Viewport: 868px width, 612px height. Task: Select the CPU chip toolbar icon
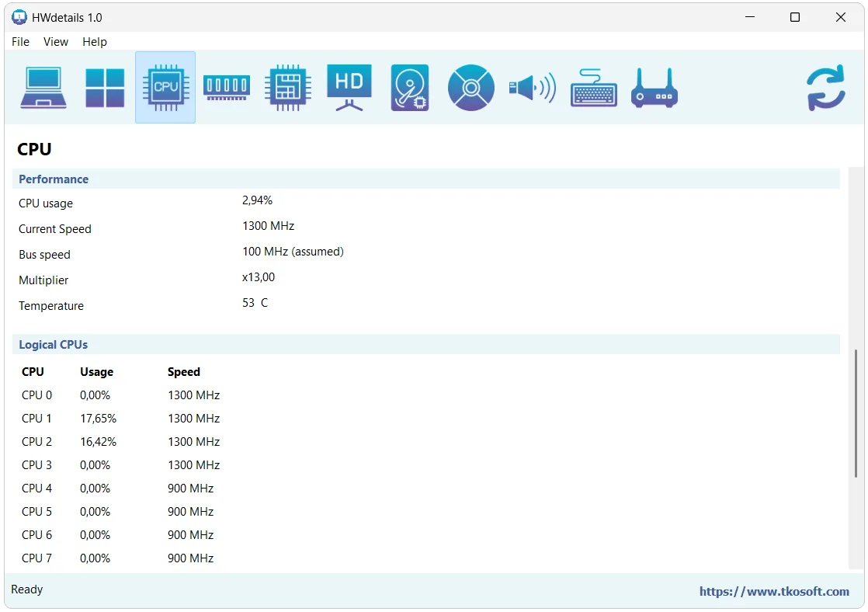[x=165, y=88]
